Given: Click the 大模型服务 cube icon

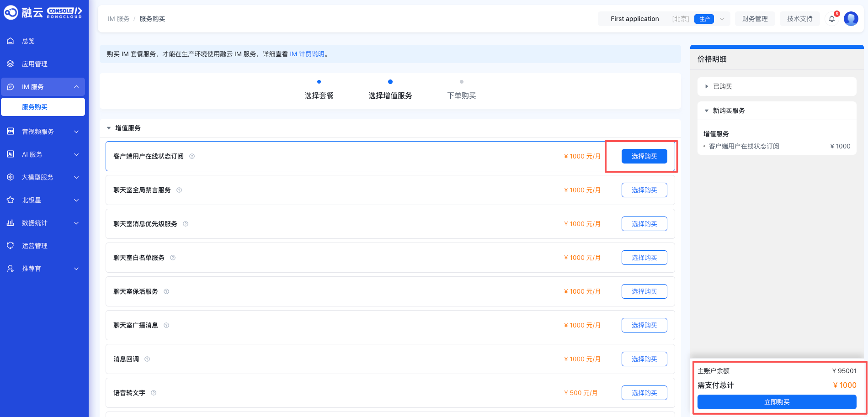Looking at the screenshot, I should pyautogui.click(x=11, y=177).
